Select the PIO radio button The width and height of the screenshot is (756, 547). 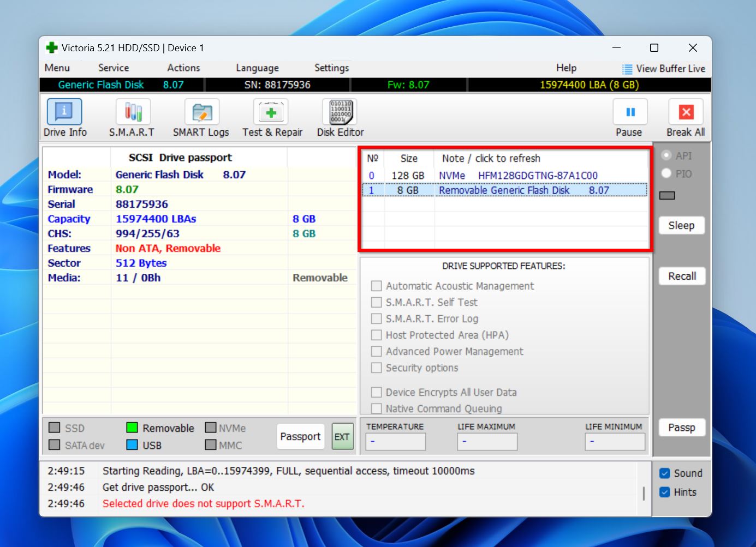click(x=666, y=173)
